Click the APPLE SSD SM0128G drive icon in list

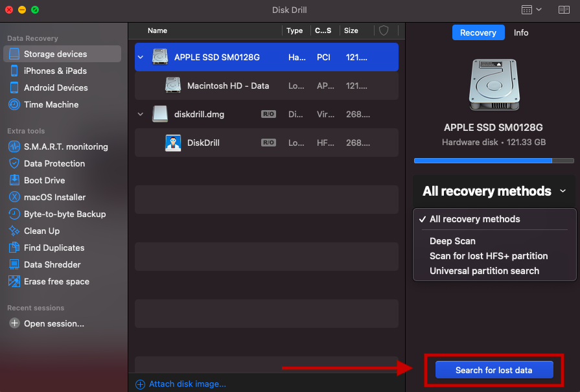click(x=160, y=57)
